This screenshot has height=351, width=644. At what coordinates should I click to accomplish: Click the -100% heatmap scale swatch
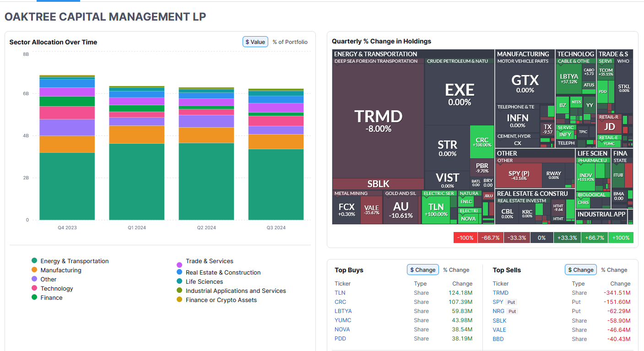click(x=465, y=238)
